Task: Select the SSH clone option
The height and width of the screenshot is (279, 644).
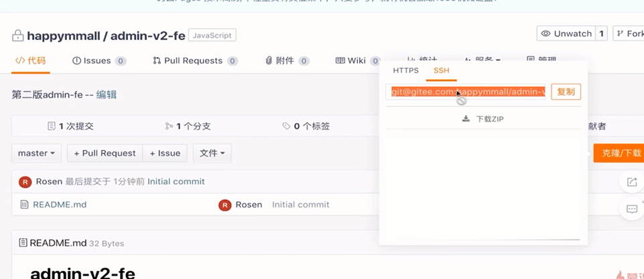Action: (442, 70)
